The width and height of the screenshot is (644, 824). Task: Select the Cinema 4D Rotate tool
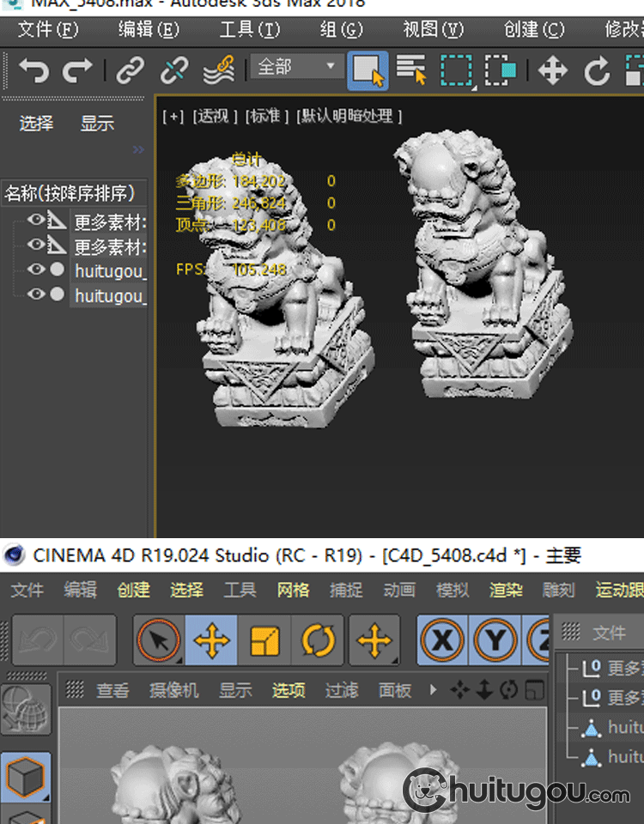point(318,640)
